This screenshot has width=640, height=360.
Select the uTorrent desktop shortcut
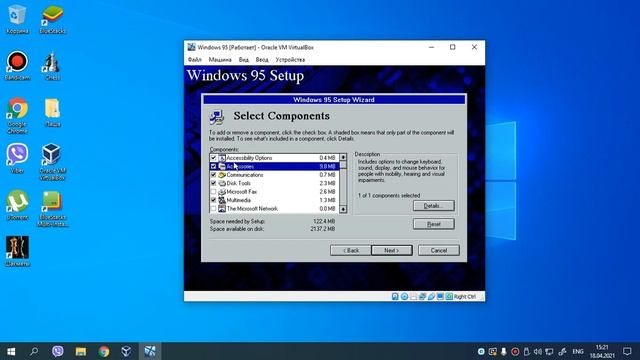click(x=17, y=205)
